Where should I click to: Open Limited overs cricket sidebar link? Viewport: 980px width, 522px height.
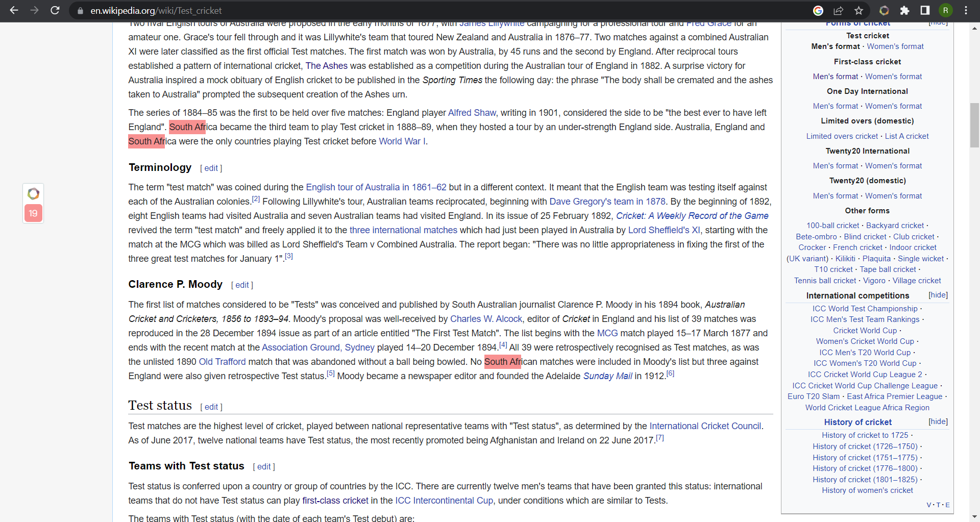[842, 136]
